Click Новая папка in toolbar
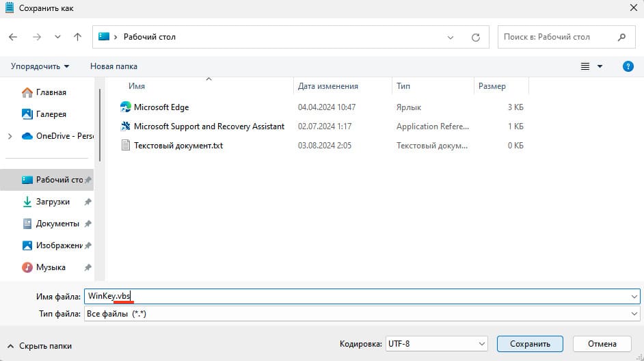The height and width of the screenshot is (361, 644). (x=113, y=66)
